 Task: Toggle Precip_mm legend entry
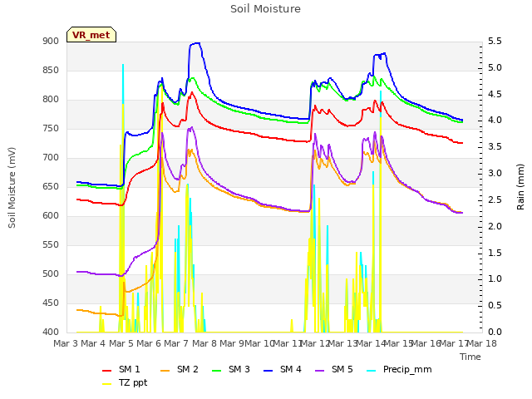pyautogui.click(x=399, y=369)
